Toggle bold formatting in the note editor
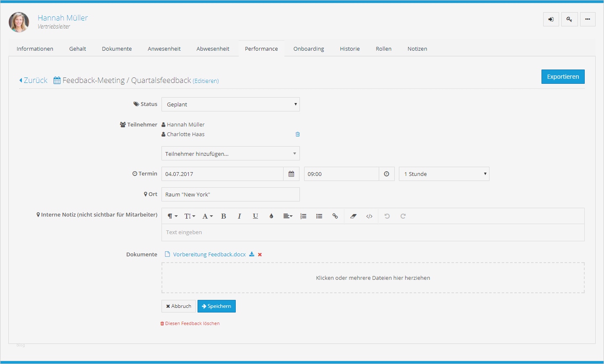The height and width of the screenshot is (364, 604). [224, 216]
